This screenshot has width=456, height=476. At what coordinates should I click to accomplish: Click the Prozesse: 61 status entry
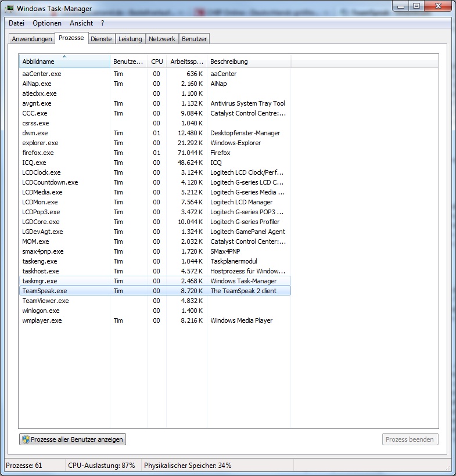point(24,466)
